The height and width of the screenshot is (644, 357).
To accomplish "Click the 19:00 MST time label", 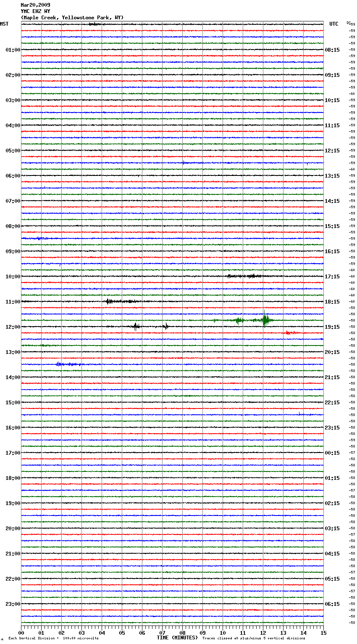I will 13,503.
